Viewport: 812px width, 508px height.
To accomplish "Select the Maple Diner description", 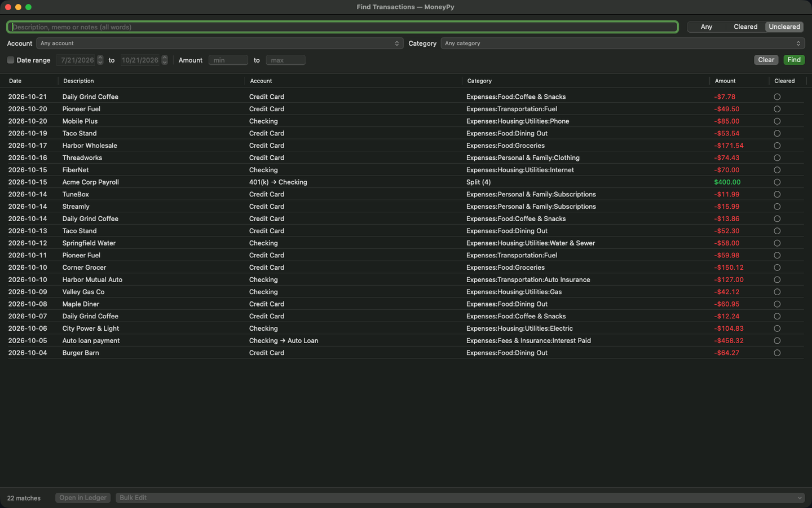I will tap(81, 304).
